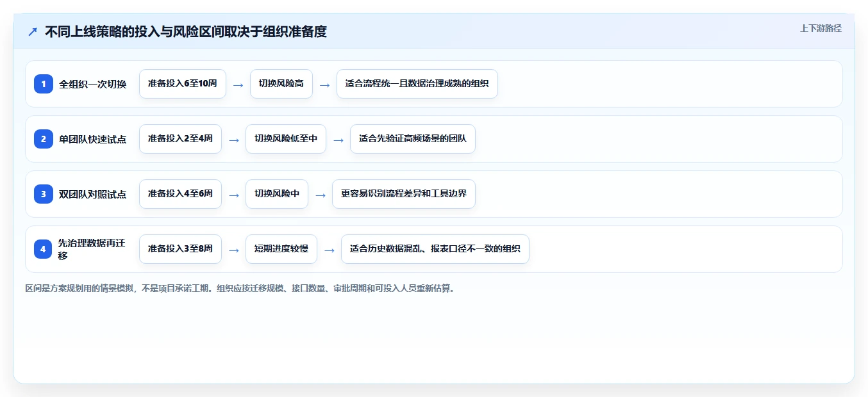The image size is (868, 397).
Task: Click the 切换风险中 chip
Action: point(277,194)
